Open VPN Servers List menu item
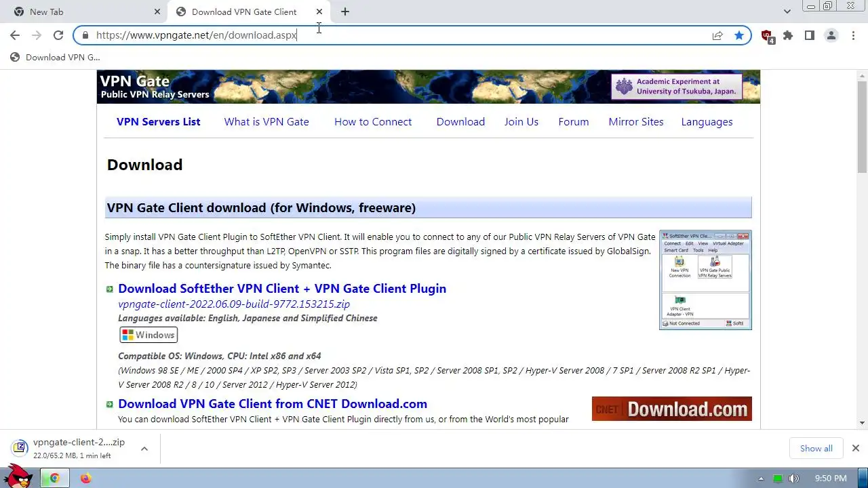The height and width of the screenshot is (488, 868). [x=158, y=122]
